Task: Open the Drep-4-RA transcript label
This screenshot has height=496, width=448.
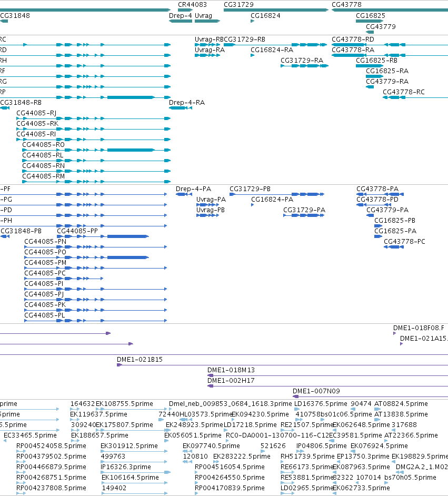Action: pyautogui.click(x=187, y=103)
